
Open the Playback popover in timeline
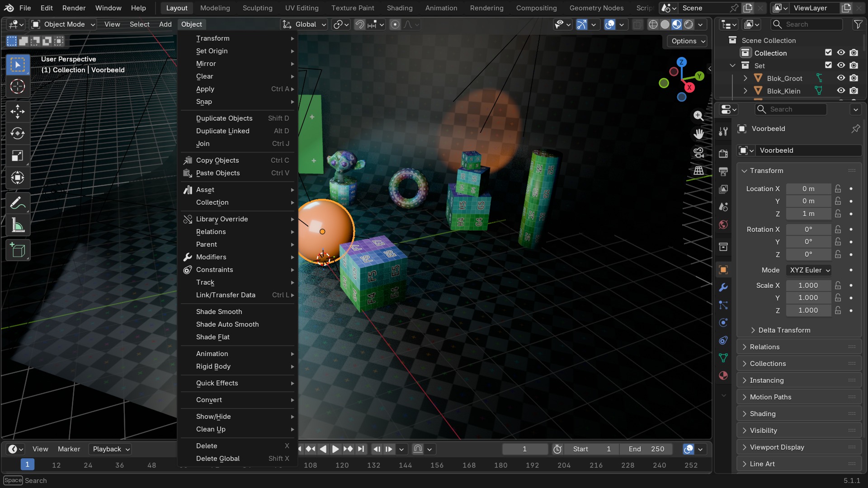pos(111,449)
